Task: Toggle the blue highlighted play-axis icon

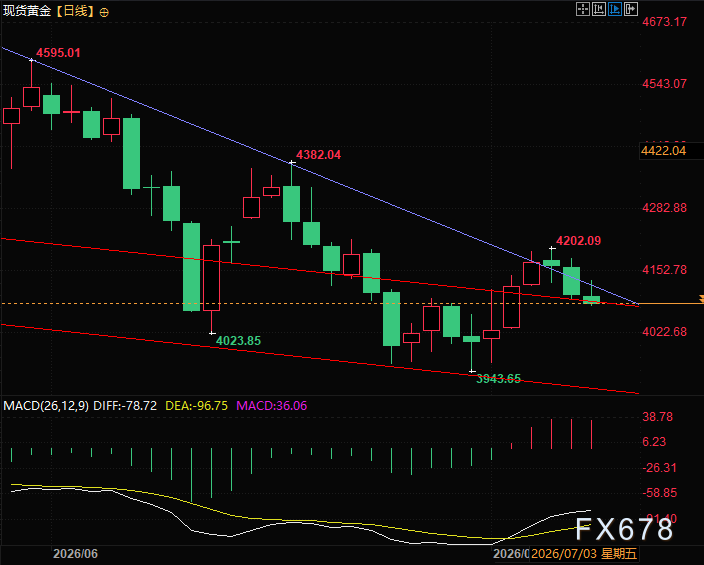Action: (615, 9)
